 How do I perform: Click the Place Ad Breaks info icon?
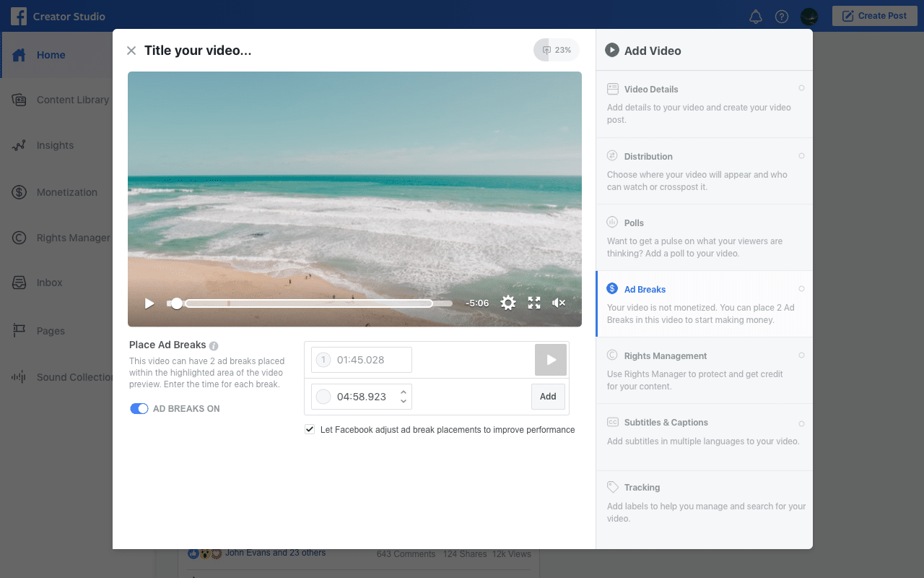(214, 346)
